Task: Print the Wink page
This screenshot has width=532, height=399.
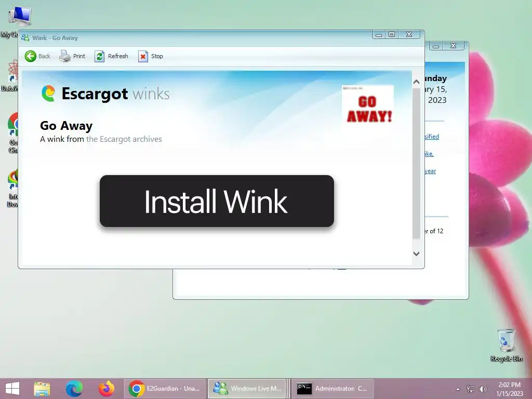Action: coord(72,56)
